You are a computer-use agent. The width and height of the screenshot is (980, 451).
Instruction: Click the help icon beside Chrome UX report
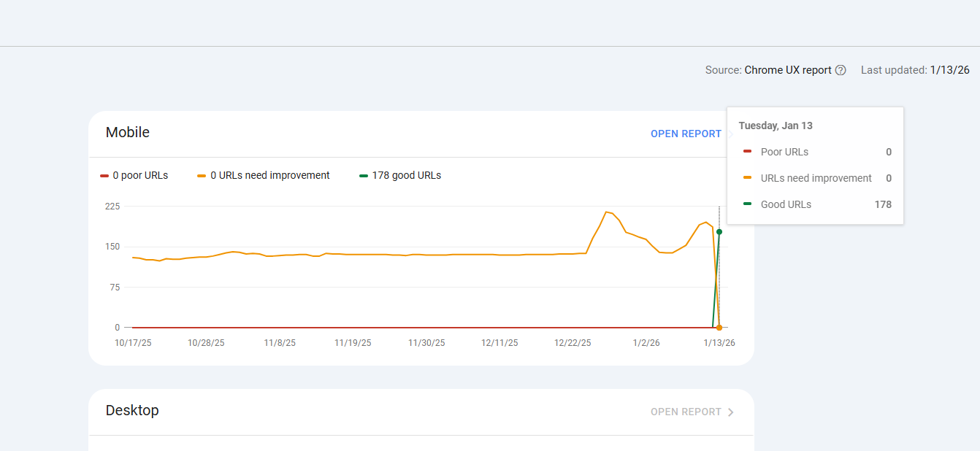(841, 70)
